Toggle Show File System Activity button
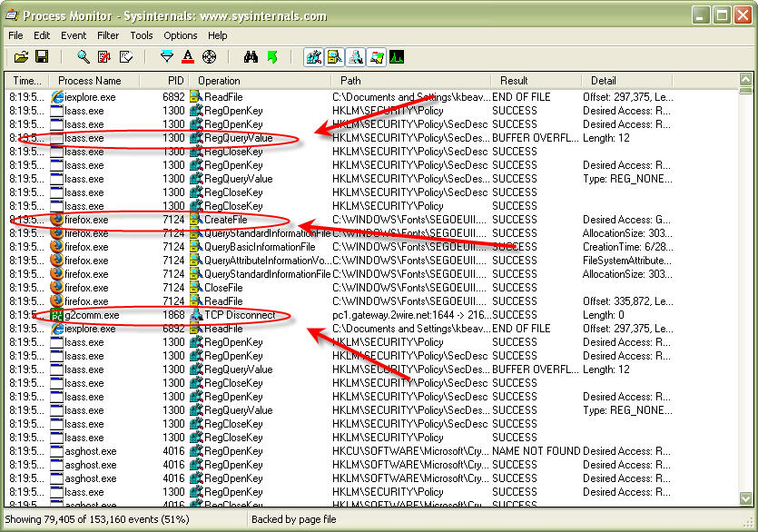The image size is (758, 532). [x=335, y=57]
